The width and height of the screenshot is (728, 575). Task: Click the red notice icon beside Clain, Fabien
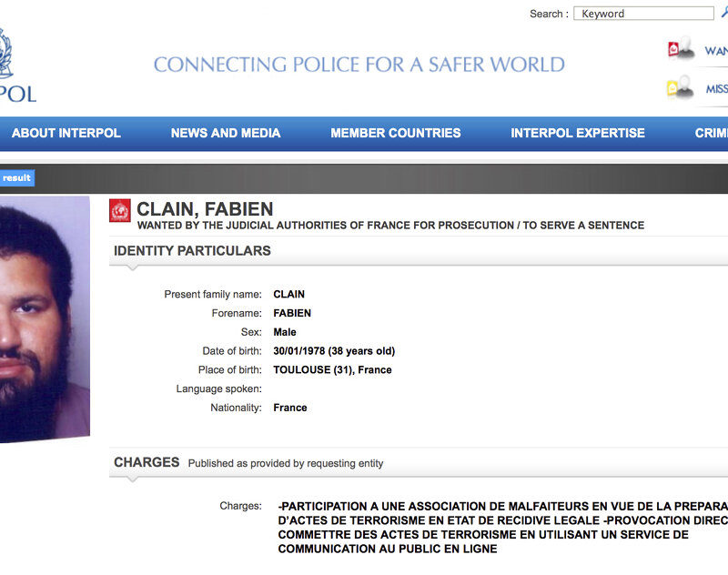click(120, 210)
